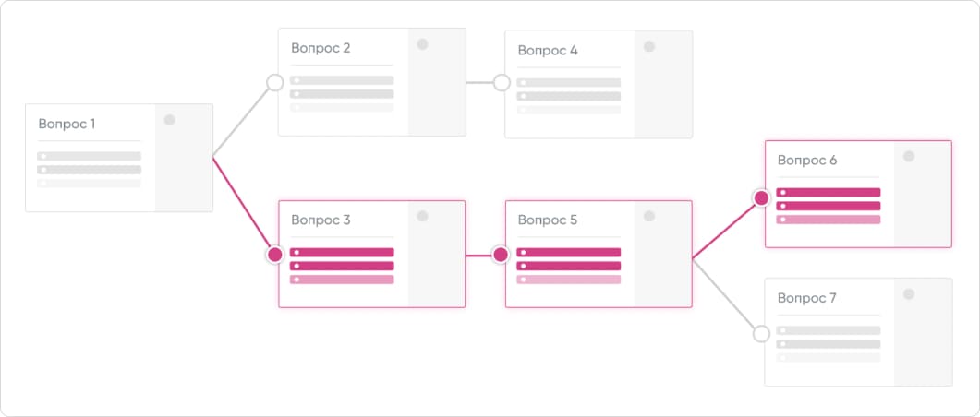Select the second answer option in Вопрос 2

click(x=342, y=94)
